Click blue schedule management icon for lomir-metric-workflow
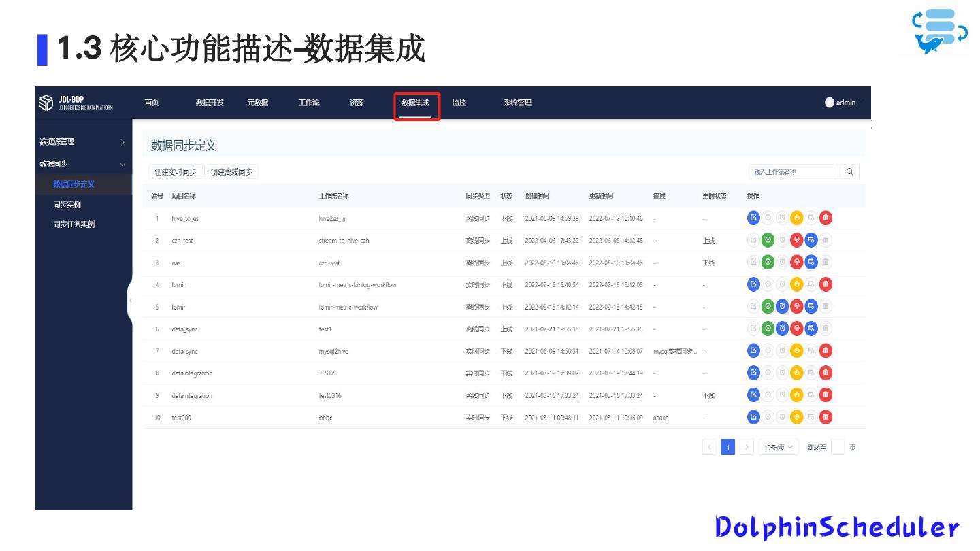The height and width of the screenshot is (551, 980). [x=811, y=307]
